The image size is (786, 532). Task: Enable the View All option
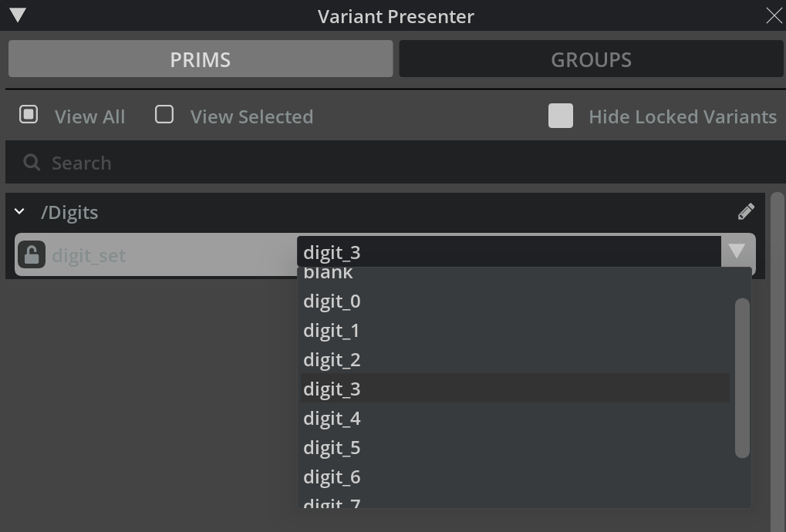pos(29,115)
